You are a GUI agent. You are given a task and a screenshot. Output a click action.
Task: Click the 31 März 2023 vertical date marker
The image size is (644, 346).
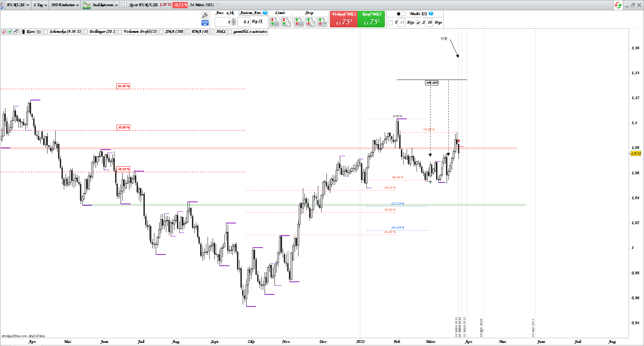point(464,327)
